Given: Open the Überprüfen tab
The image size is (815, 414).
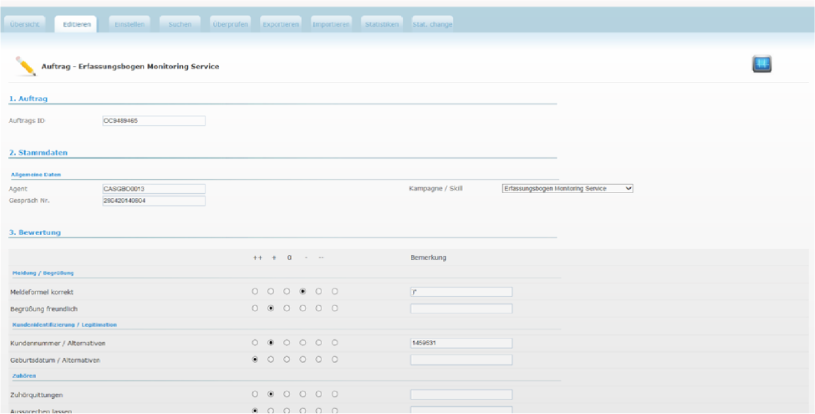Looking at the screenshot, I should pos(232,24).
